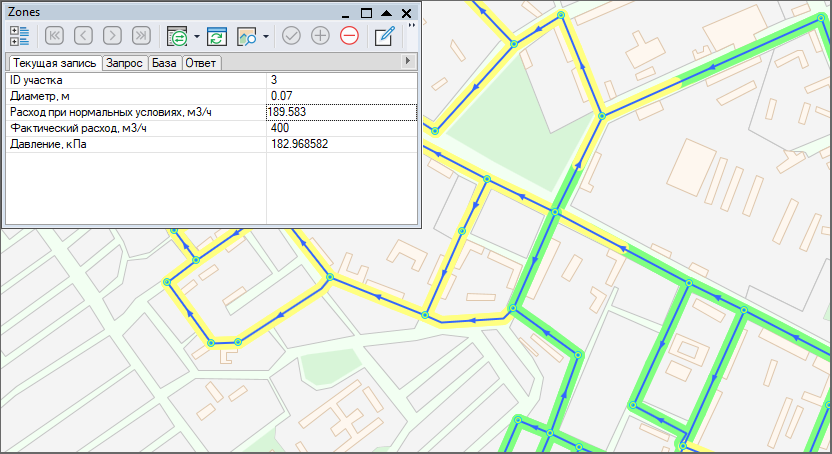Click the edit pencil icon
Screen dimensions: 832x454
(383, 36)
